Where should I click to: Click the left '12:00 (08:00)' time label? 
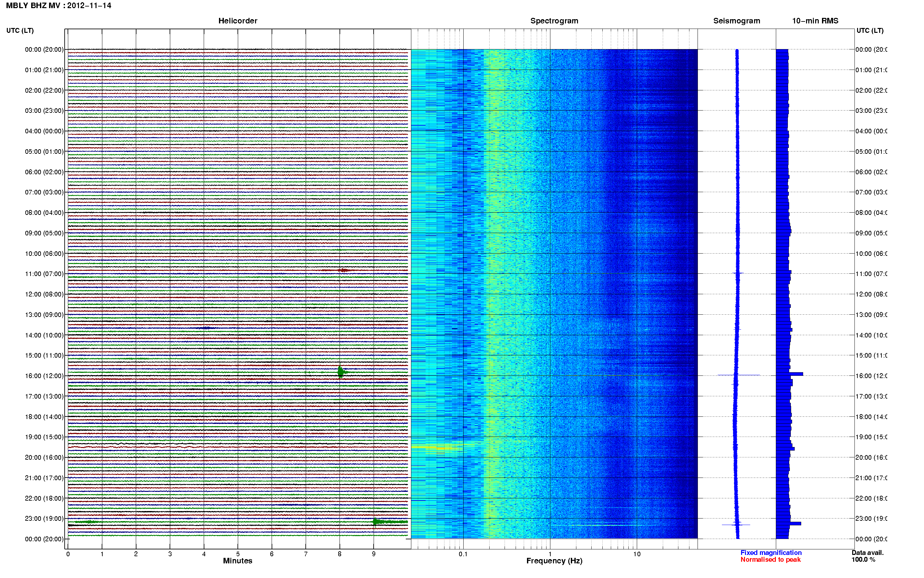point(44,294)
